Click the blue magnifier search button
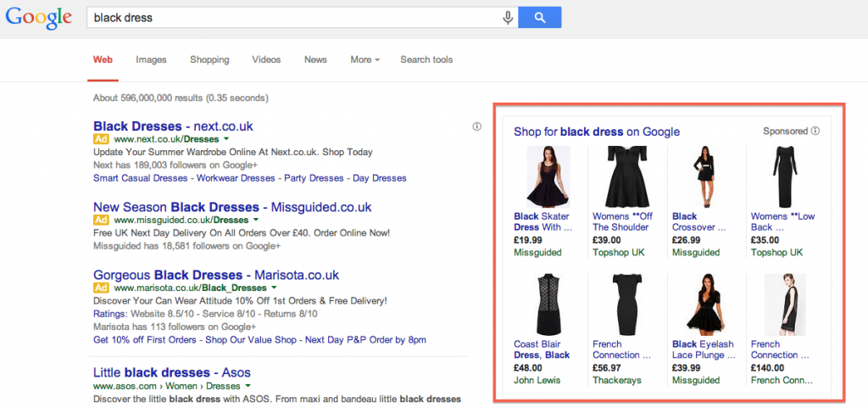Viewport: 868px width, 408px height. point(539,17)
